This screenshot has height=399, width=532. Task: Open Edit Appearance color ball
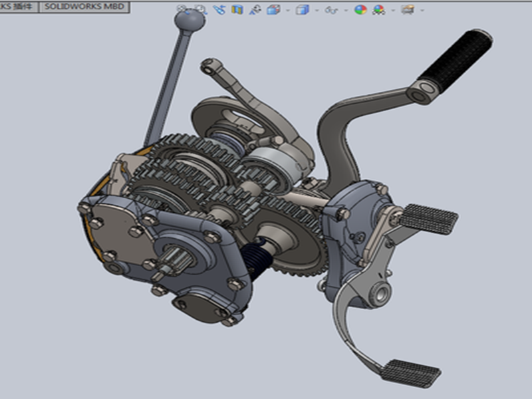(x=360, y=10)
